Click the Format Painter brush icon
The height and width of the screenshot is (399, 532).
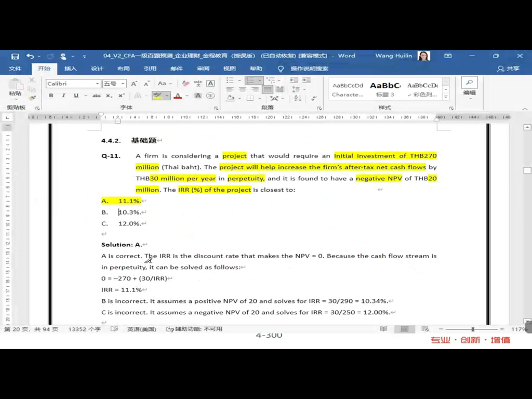(32, 98)
